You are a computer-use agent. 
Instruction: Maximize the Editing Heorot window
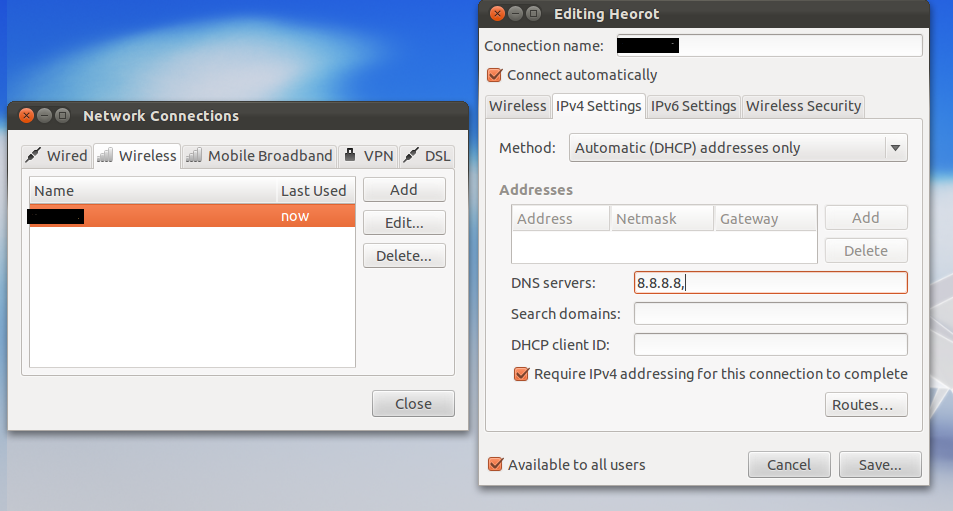[x=533, y=13]
